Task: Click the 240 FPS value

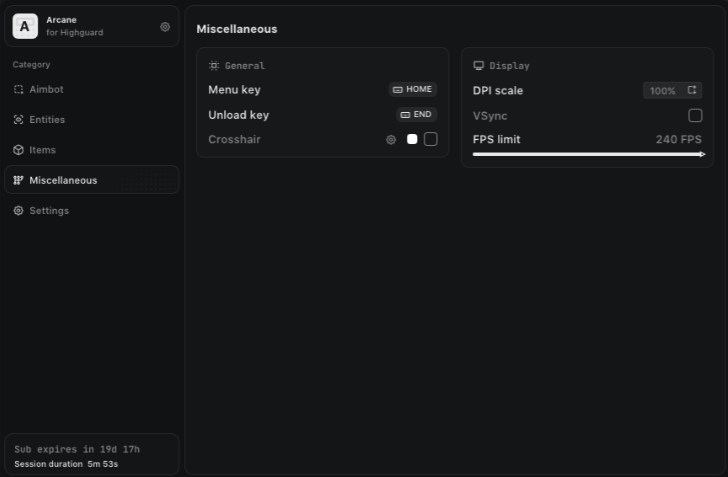Action: click(x=678, y=139)
